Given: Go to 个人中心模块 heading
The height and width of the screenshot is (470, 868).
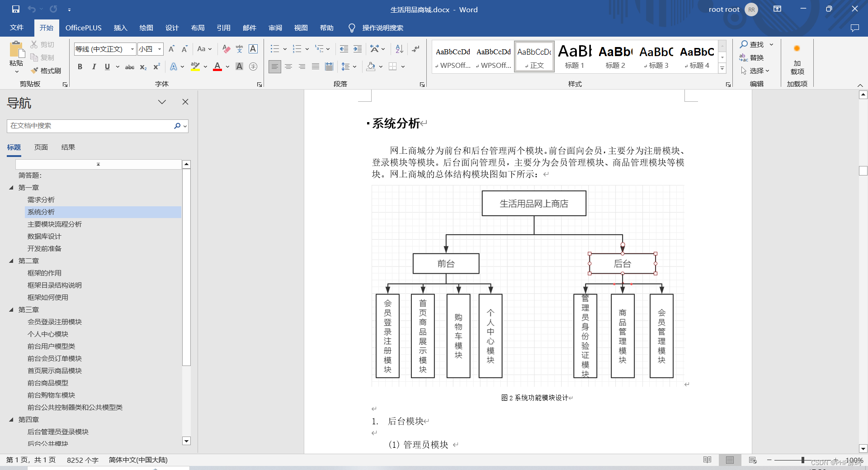Looking at the screenshot, I should tap(48, 334).
